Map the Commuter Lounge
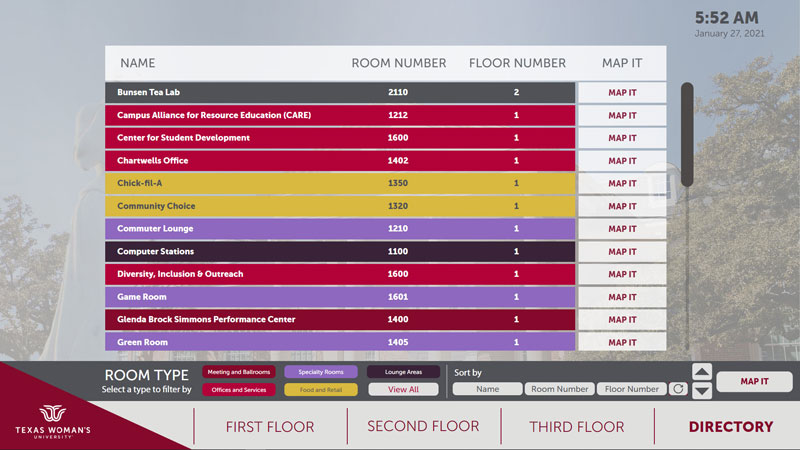 [622, 229]
